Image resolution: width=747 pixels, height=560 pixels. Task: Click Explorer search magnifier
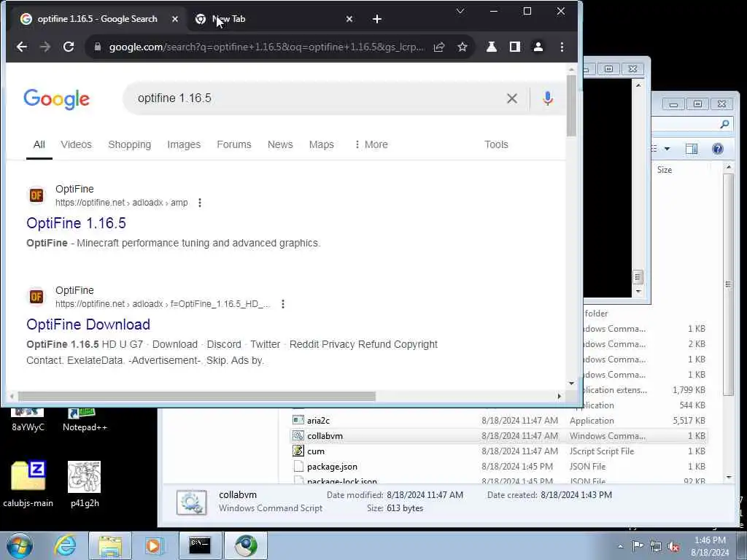click(724, 124)
